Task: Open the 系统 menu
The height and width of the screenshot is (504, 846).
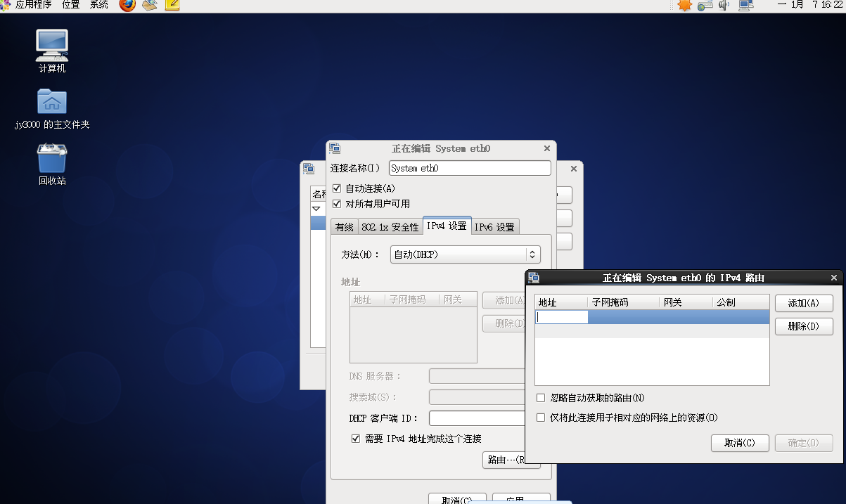Action: 99,5
